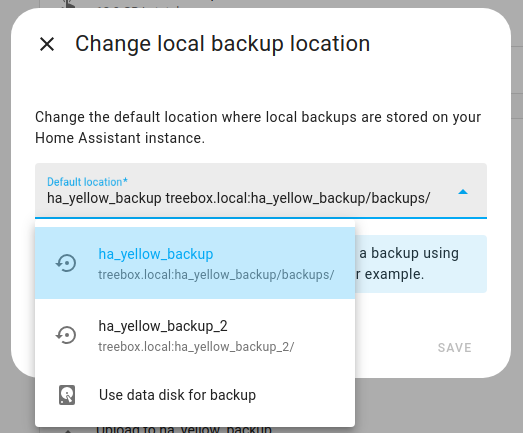
Task: Click the path treebox.local:ha_yellow_backup/backups/ in list
Action: click(216, 275)
